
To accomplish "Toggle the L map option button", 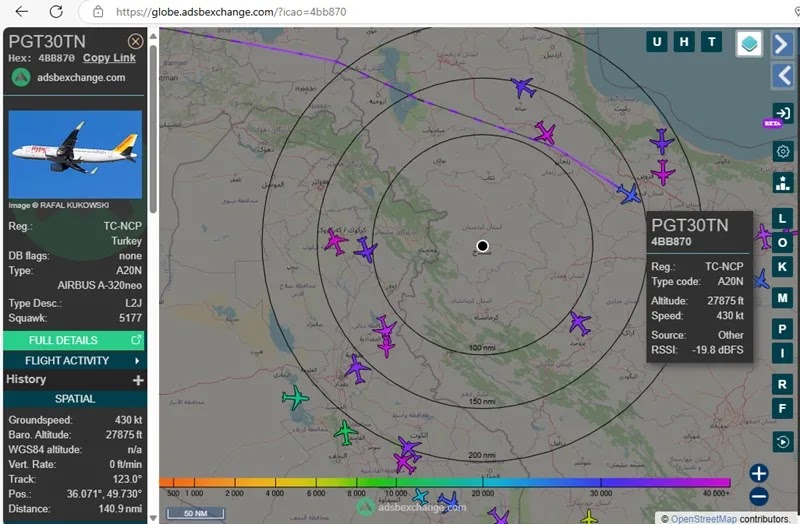I will (x=782, y=219).
